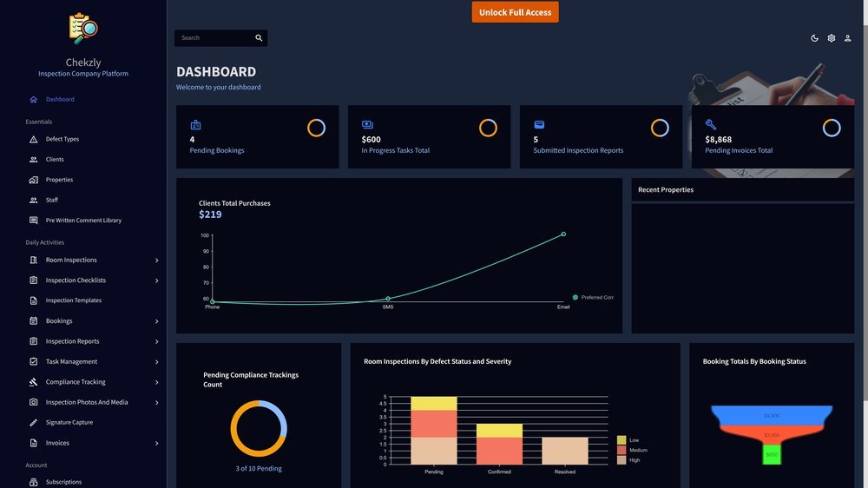Toggle the Preferred Contact legend item
This screenshot has width=868, height=488.
tap(592, 298)
